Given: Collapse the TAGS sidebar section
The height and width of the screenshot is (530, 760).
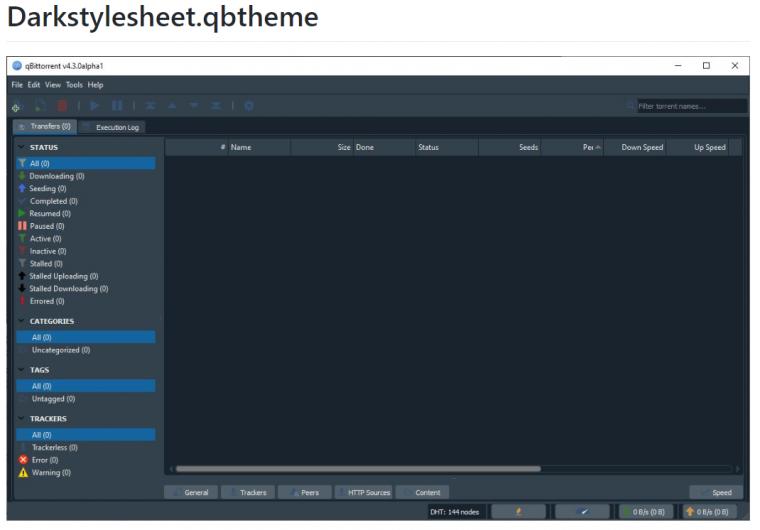Looking at the screenshot, I should point(21,369).
